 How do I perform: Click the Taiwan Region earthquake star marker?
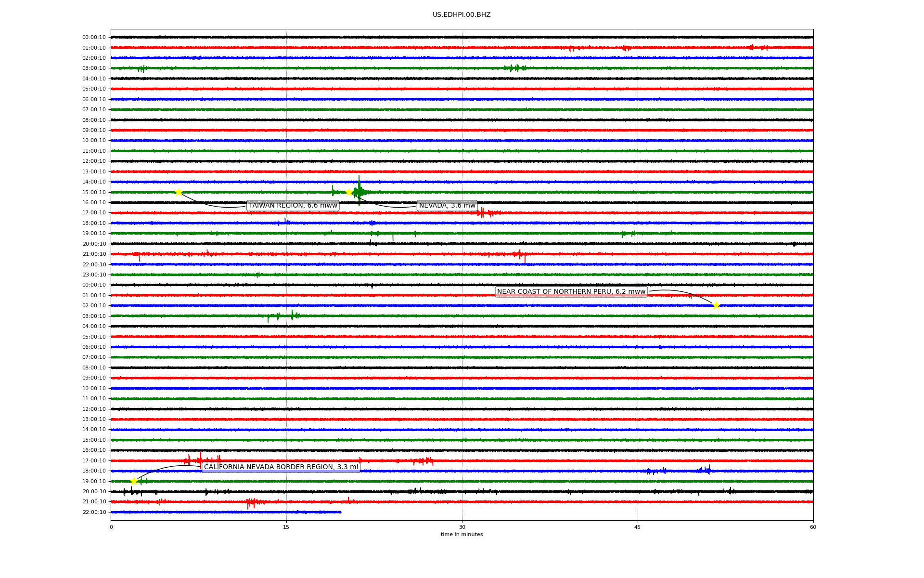pyautogui.click(x=179, y=192)
